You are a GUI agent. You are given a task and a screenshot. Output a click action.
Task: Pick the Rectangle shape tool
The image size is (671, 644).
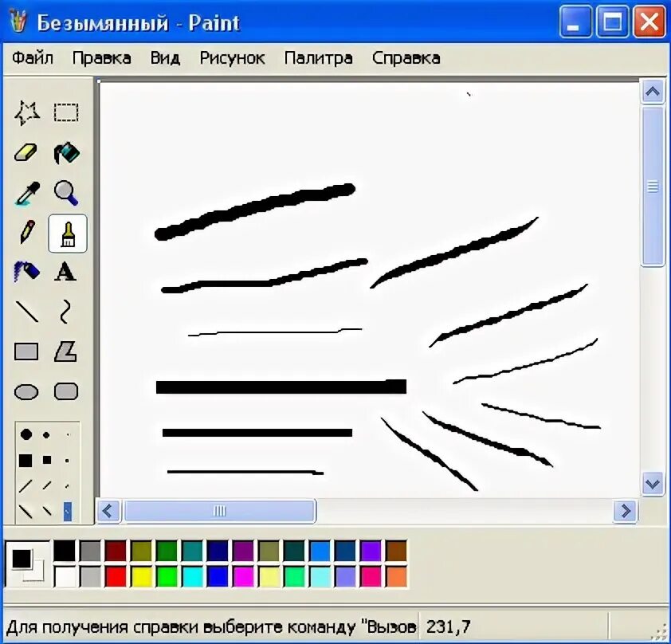coord(26,351)
